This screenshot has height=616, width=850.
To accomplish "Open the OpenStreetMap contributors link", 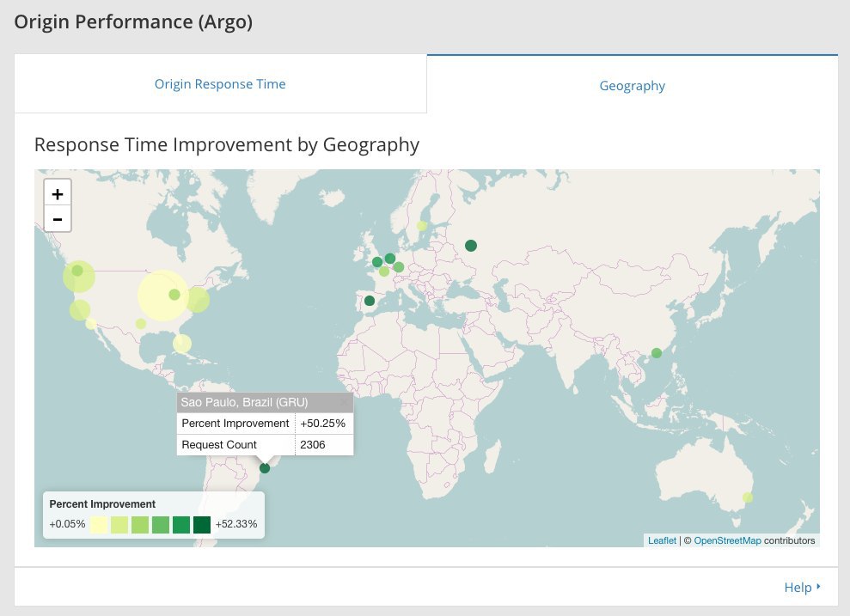I will tap(727, 540).
